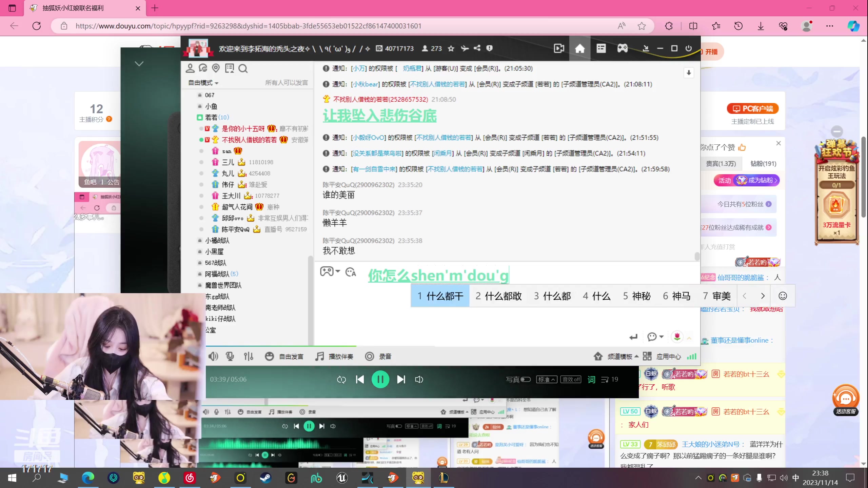Click the speaker volume icon in the bottom bar
868x488 pixels.
pos(213,356)
